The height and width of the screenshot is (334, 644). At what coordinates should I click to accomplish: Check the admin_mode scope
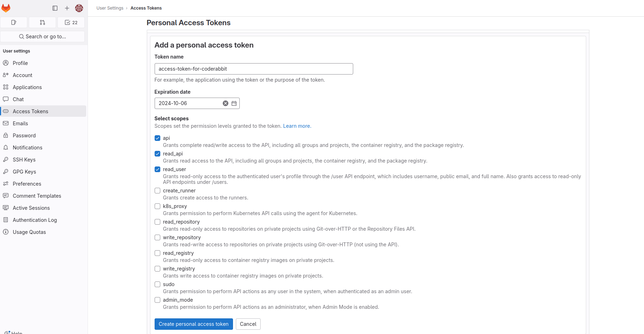click(x=157, y=300)
